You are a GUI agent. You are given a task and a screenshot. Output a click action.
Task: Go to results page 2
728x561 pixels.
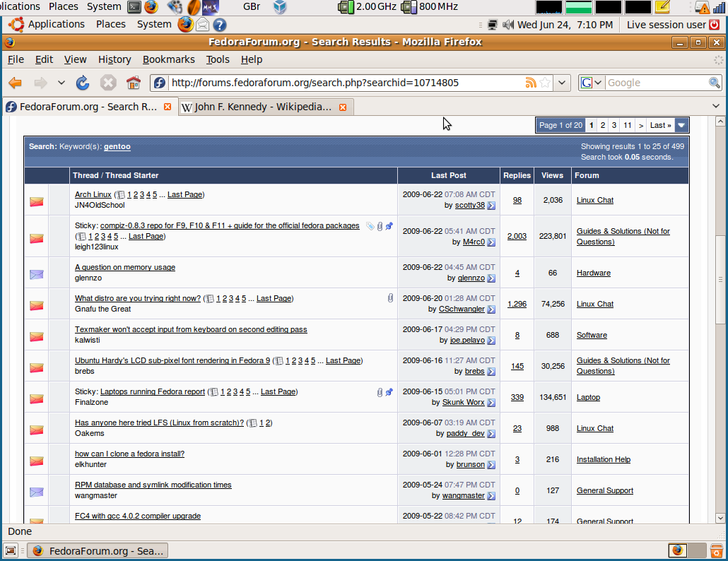pyautogui.click(x=603, y=125)
